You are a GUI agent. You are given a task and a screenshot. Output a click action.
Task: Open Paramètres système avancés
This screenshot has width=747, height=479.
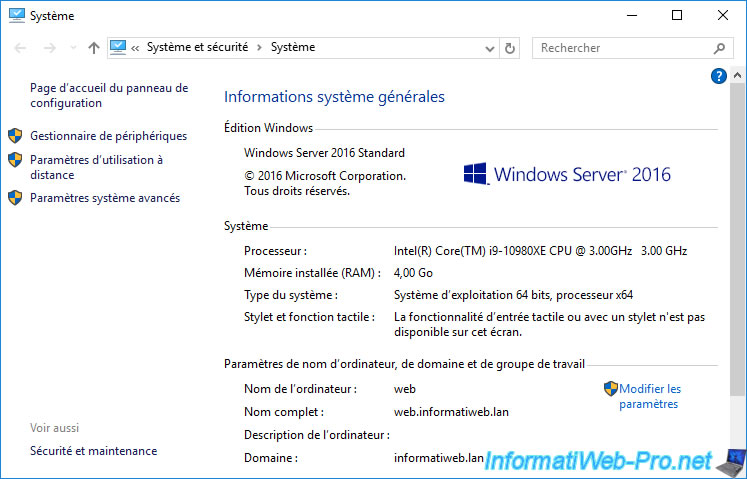tap(105, 198)
